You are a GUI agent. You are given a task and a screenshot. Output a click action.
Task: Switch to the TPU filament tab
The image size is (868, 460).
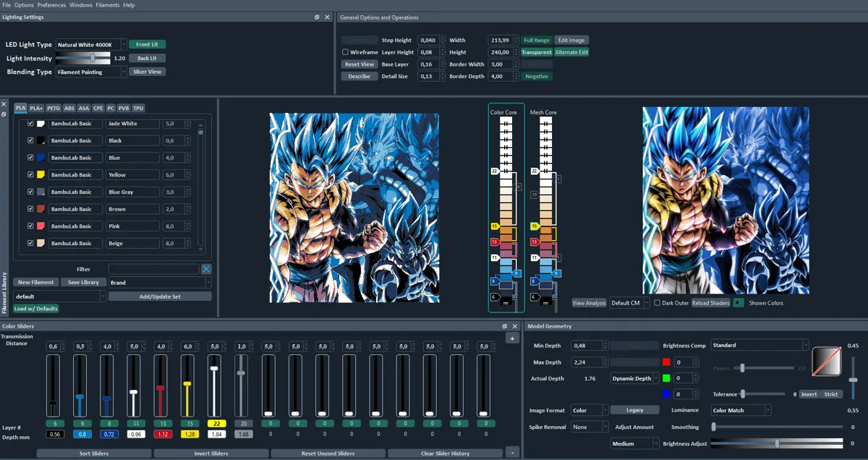point(138,108)
